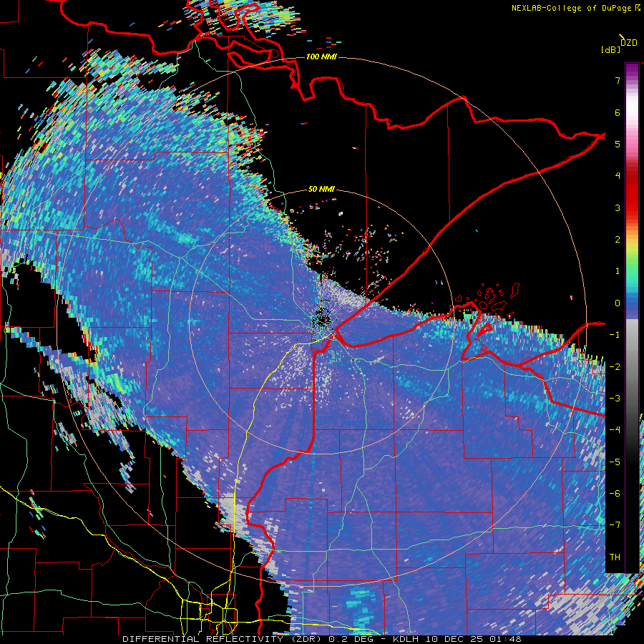644x644 pixels.
Task: Click the 3 dB tick label
Action: (618, 208)
